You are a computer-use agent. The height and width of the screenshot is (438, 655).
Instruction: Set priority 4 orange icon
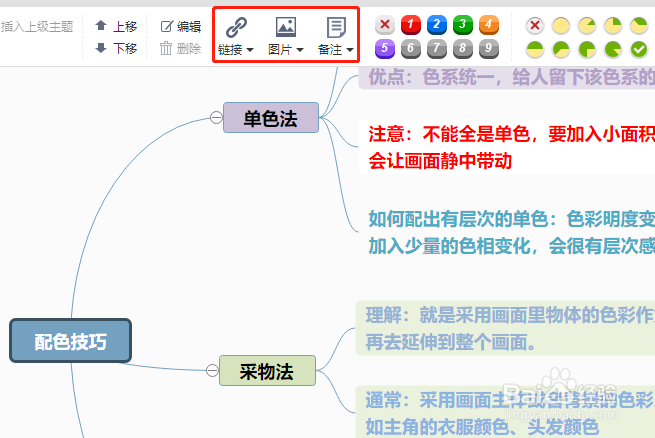coord(488,25)
